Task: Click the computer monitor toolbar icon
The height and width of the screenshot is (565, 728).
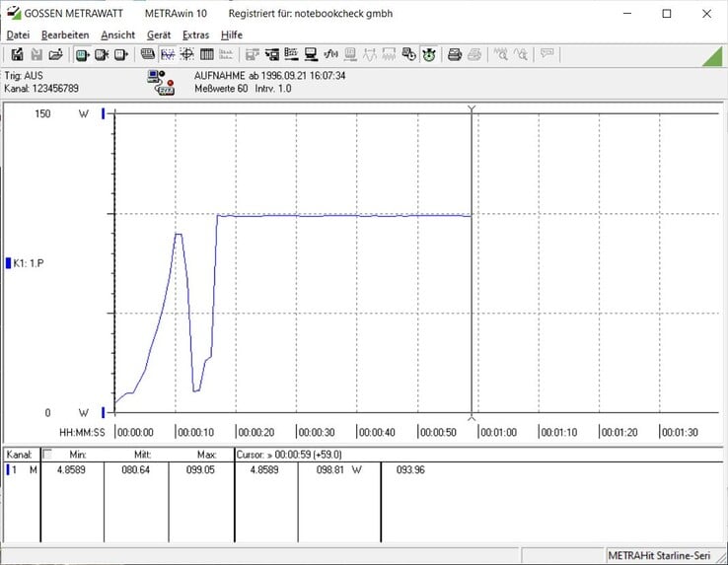Action: tap(311, 55)
